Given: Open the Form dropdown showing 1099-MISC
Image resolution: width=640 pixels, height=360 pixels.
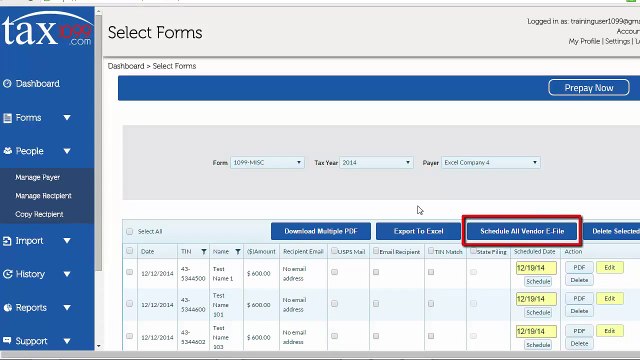Looking at the screenshot, I should (x=267, y=162).
